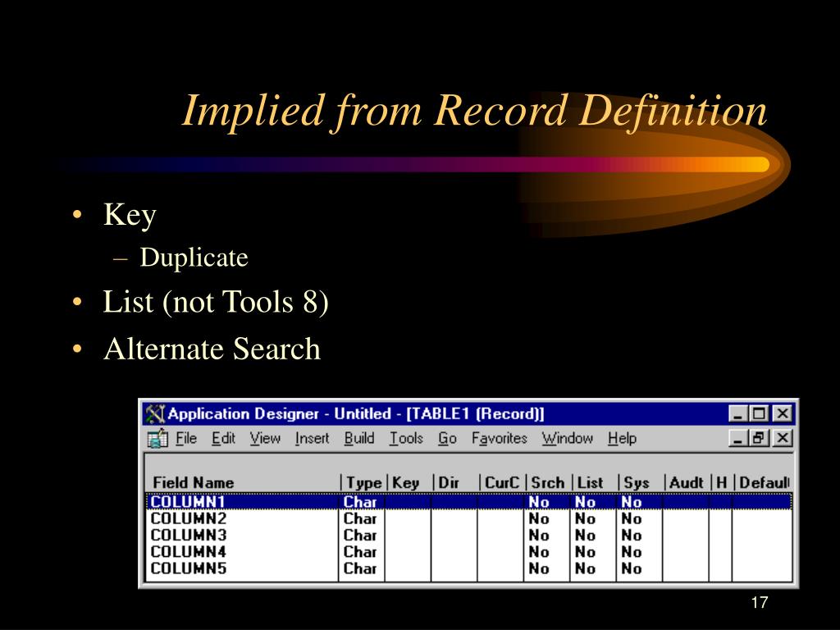Screen dimensions: 840x630
Task: Click the record document icon beside File
Action: tap(157, 439)
